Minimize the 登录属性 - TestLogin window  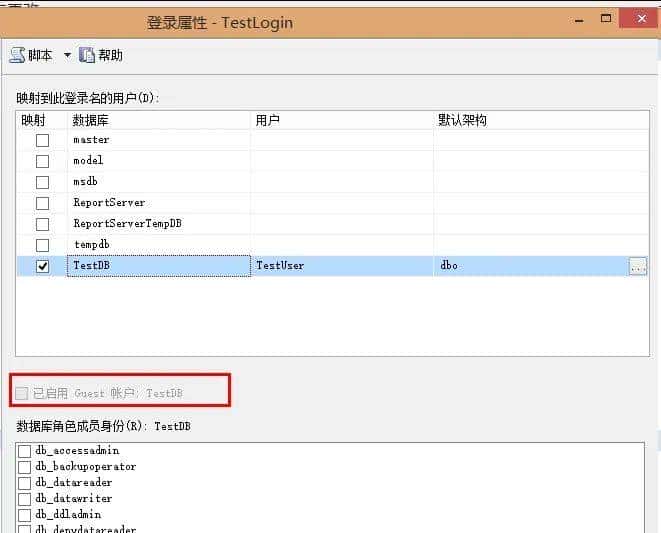[x=579, y=20]
